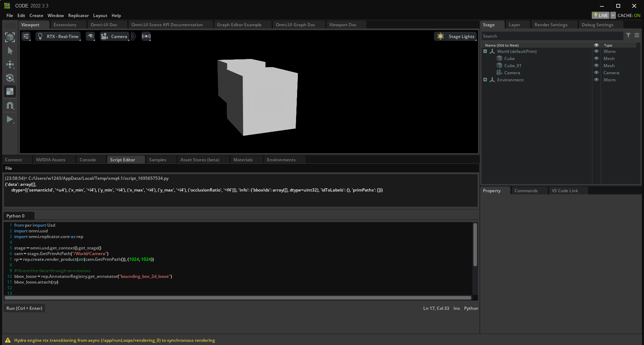The image size is (644, 345).
Task: Expand the Environment tree node
Action: pyautogui.click(x=485, y=80)
